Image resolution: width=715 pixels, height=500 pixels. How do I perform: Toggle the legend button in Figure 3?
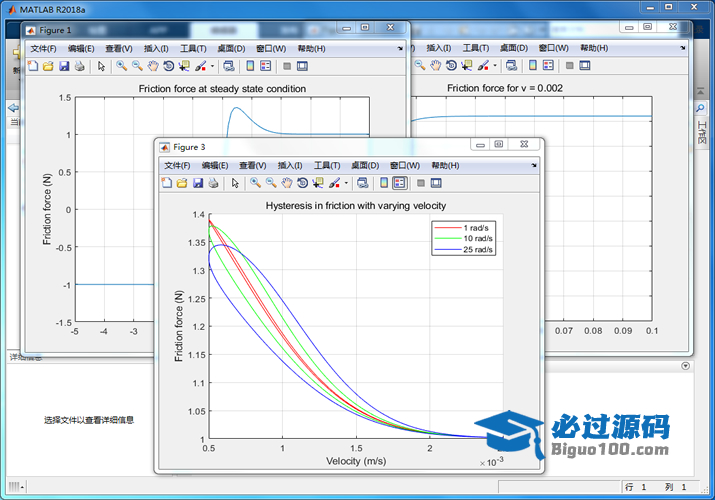click(x=399, y=183)
